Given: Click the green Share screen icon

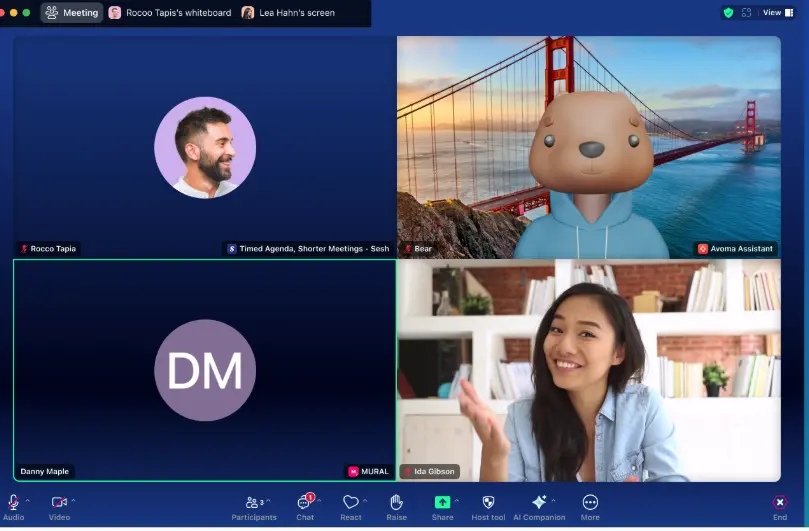Looking at the screenshot, I should pos(442,503).
